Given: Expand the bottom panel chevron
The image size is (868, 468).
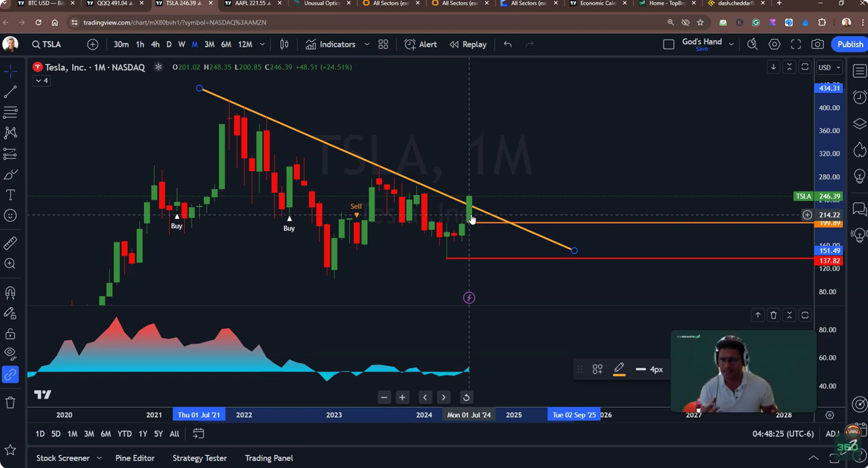Looking at the screenshot, I should (813, 458).
